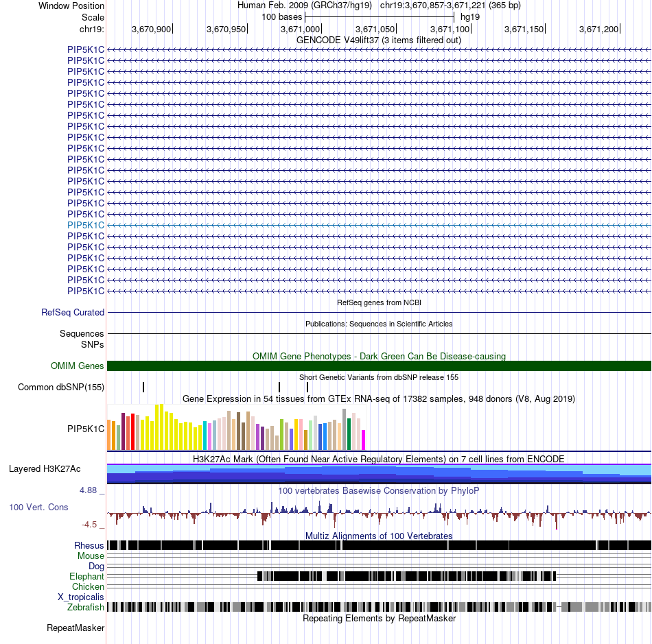Click the RepeatMasker track label
This screenshot has height=644, width=652.
(x=75, y=628)
